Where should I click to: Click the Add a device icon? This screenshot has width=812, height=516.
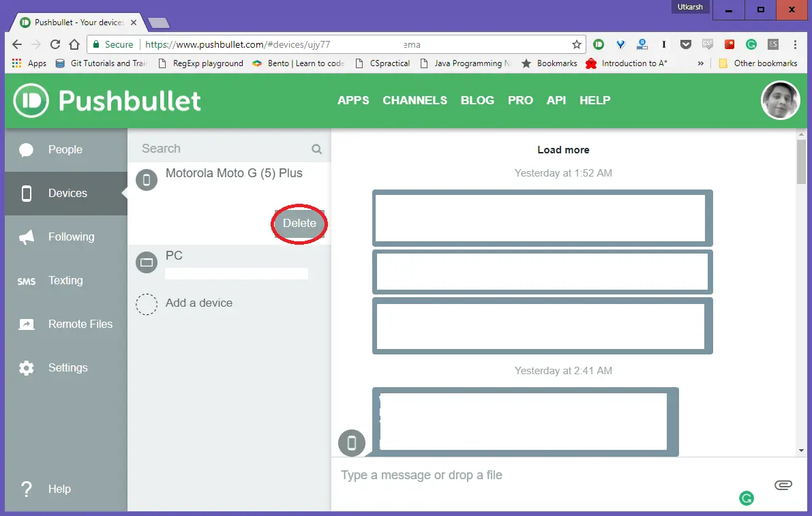point(147,304)
